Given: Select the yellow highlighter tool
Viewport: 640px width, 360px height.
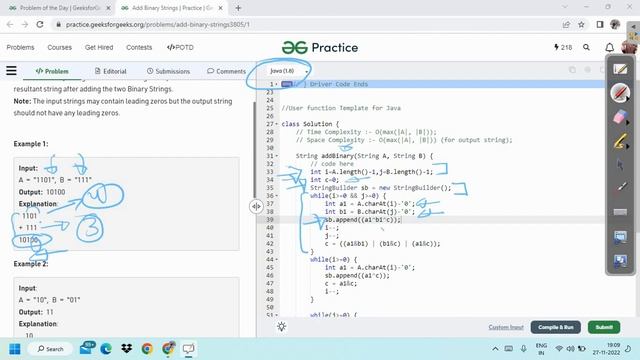Looking at the screenshot, I should coord(619,141).
